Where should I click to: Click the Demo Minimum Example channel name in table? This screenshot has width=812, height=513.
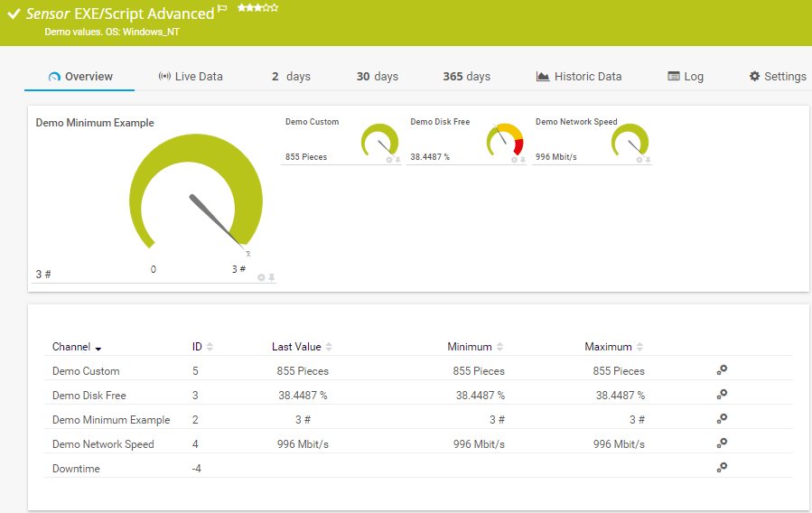click(x=111, y=420)
